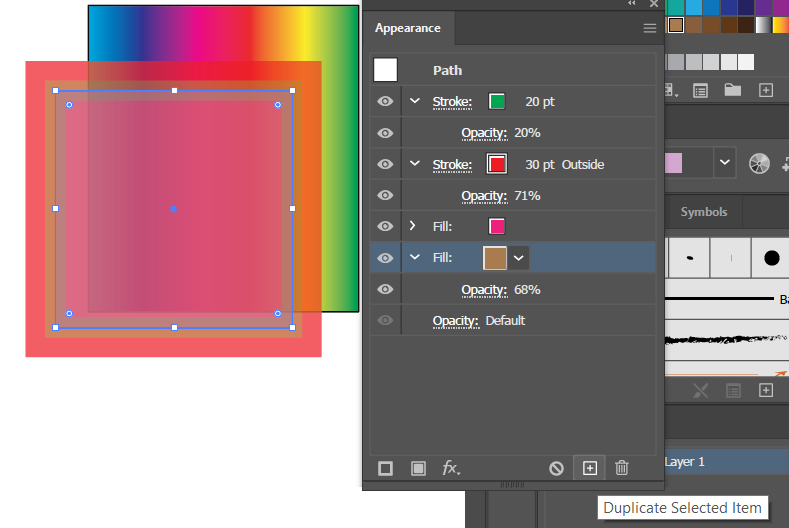
Task: Select the Basic brush line
Action: click(x=727, y=299)
